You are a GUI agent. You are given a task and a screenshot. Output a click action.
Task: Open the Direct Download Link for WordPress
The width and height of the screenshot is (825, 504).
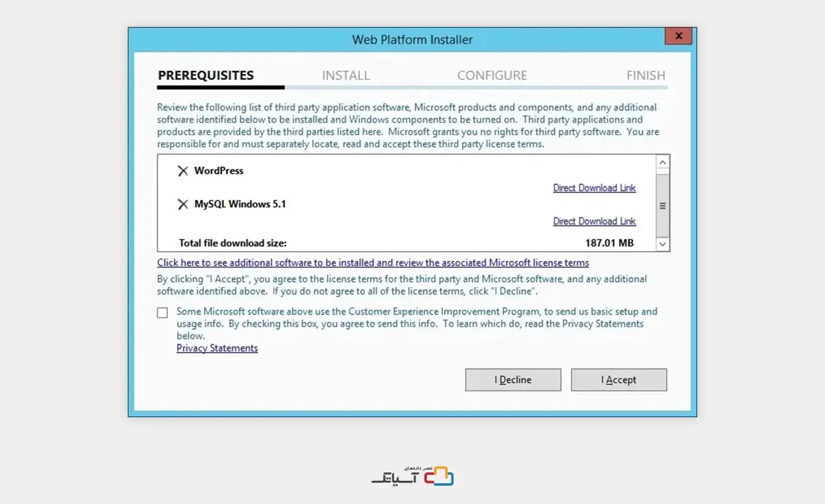coord(594,188)
